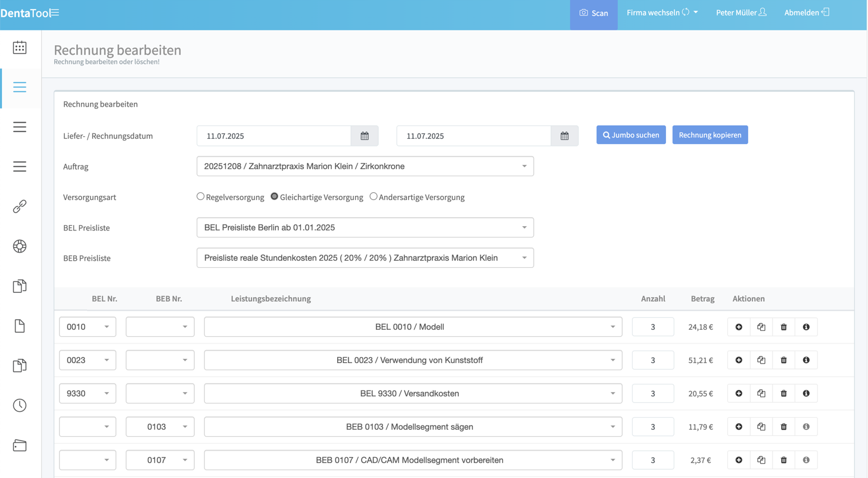
Task: Select Andersartige Versorgung radio option
Action: pyautogui.click(x=374, y=196)
